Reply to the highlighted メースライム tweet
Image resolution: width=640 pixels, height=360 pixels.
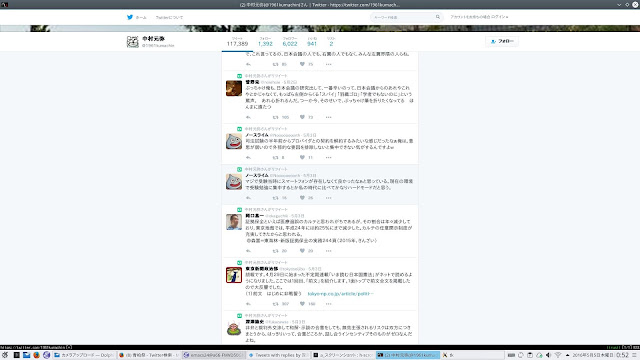click(x=248, y=198)
